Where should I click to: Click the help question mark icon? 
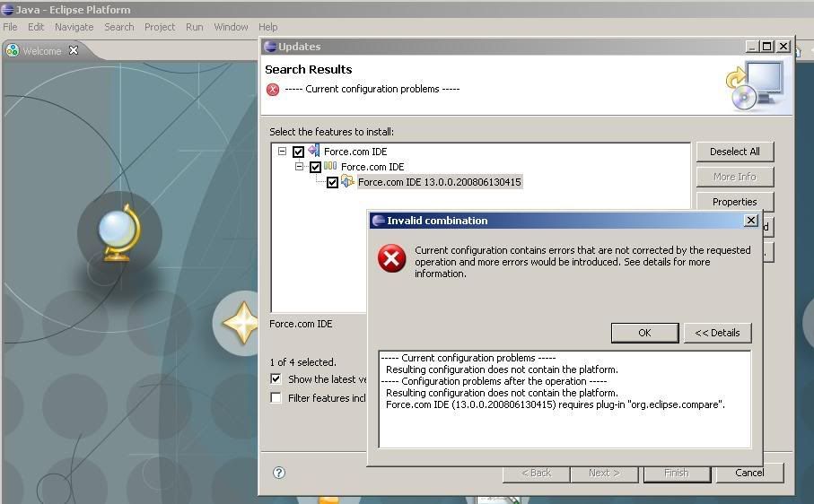click(279, 473)
